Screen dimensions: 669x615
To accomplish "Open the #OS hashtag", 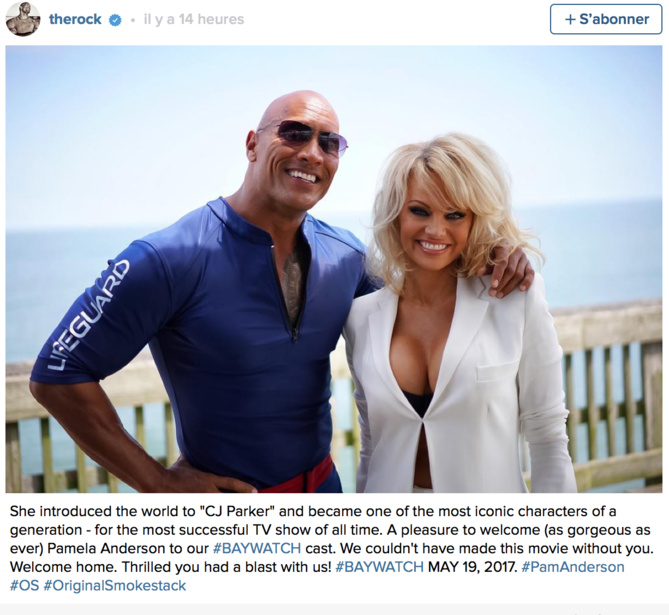I will coord(24,585).
